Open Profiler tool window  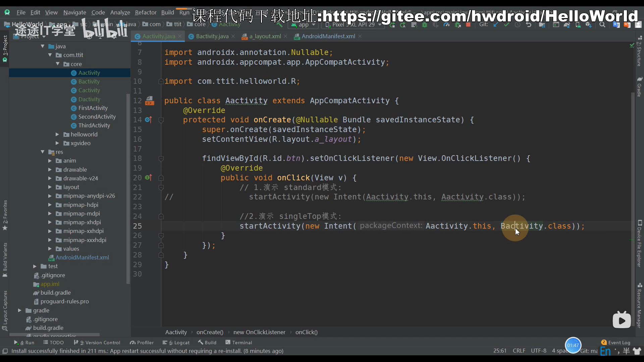[x=142, y=343]
